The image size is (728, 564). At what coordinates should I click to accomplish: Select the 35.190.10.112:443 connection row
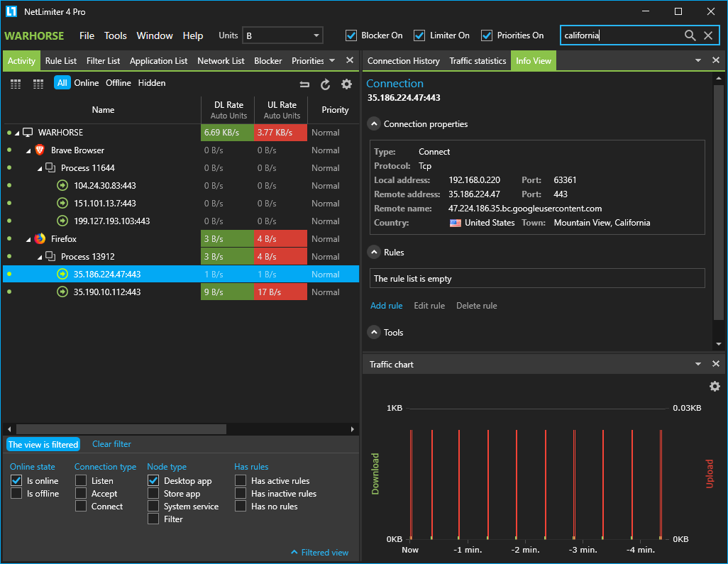(107, 292)
